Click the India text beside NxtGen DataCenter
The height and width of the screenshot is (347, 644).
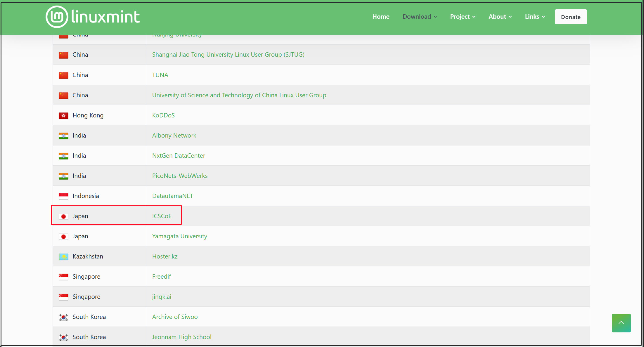click(79, 156)
